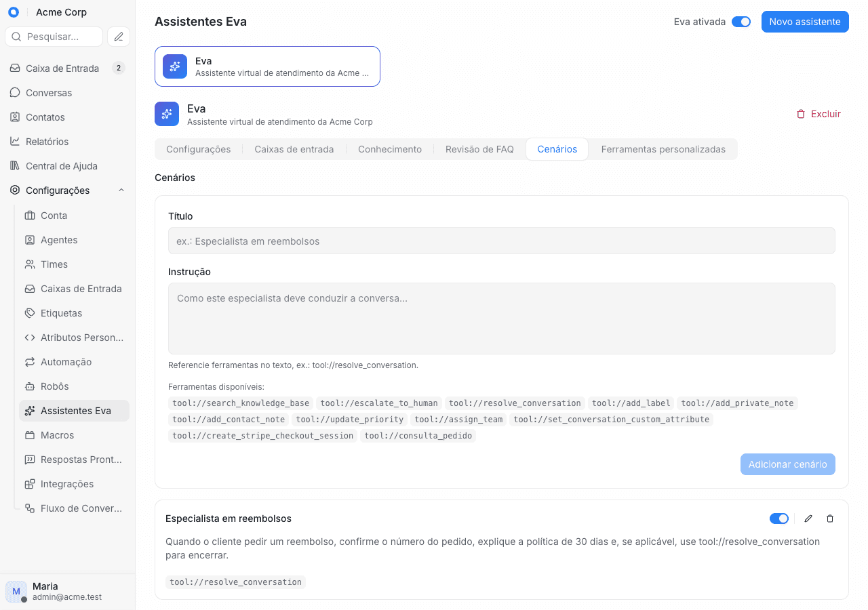Switch to Ferramentas personalizadas tab
868x610 pixels.
tap(663, 149)
